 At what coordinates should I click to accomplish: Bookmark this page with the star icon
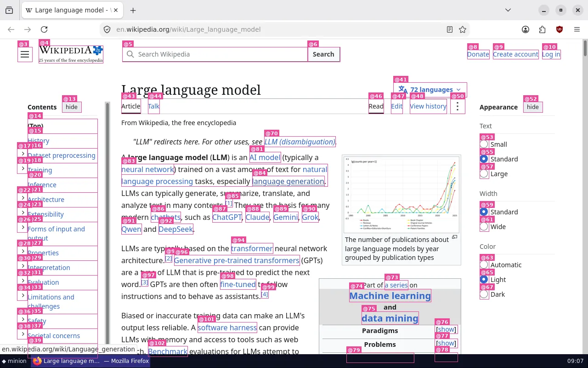(463, 29)
